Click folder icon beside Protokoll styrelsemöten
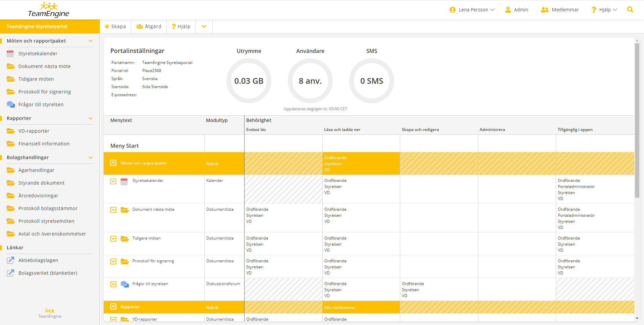 click(11, 221)
